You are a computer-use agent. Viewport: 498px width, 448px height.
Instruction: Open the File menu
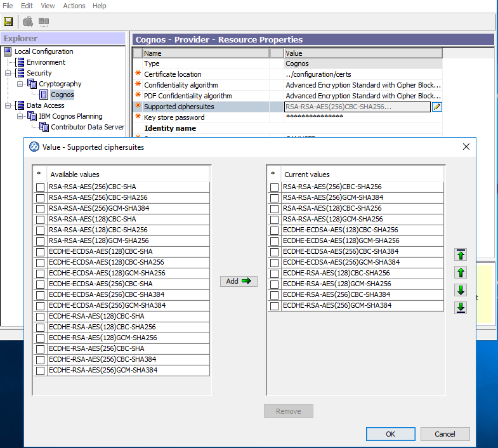point(8,6)
